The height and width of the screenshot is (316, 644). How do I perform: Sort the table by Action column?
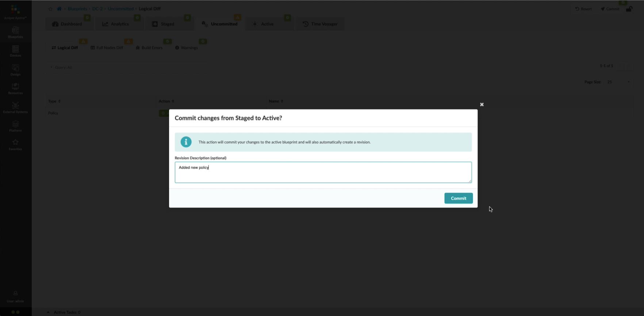(x=166, y=101)
